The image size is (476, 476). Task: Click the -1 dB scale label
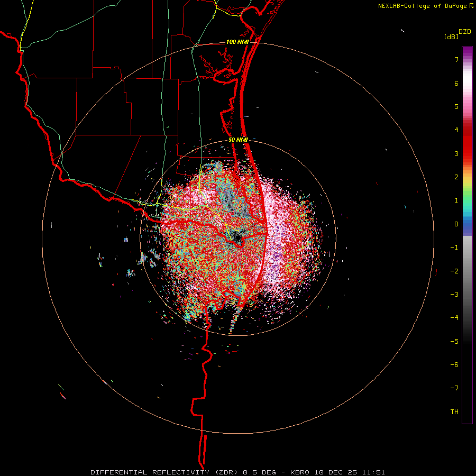coord(454,248)
